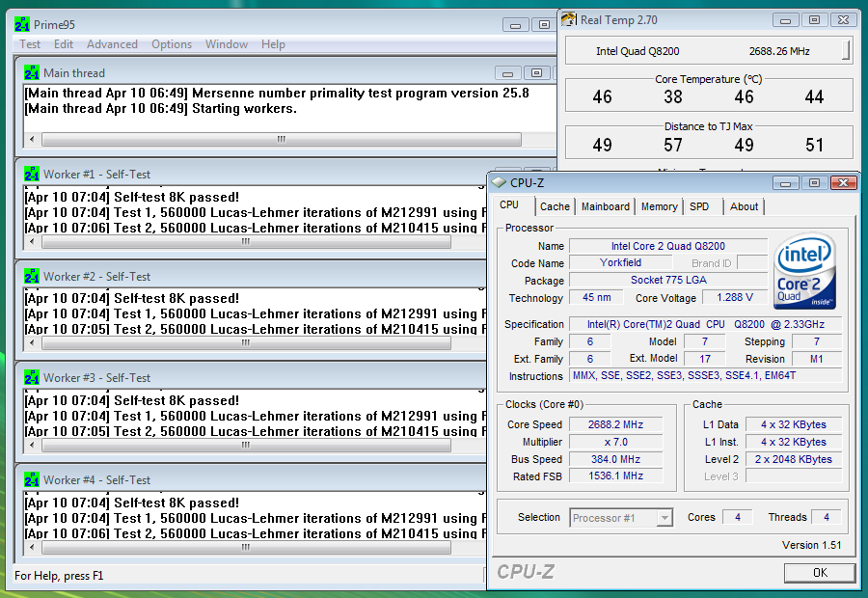This screenshot has width=868, height=598.
Task: Minimize the Real Temp window
Action: (785, 20)
